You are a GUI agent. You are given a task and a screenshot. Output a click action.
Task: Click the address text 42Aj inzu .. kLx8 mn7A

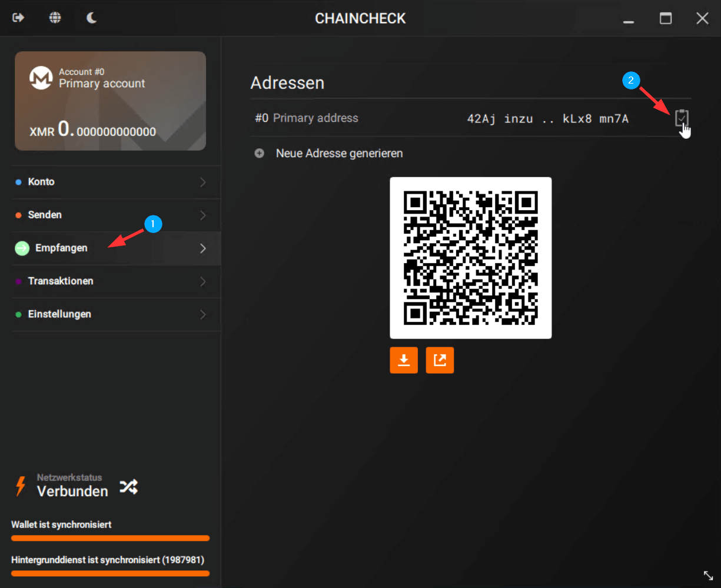[x=547, y=119]
